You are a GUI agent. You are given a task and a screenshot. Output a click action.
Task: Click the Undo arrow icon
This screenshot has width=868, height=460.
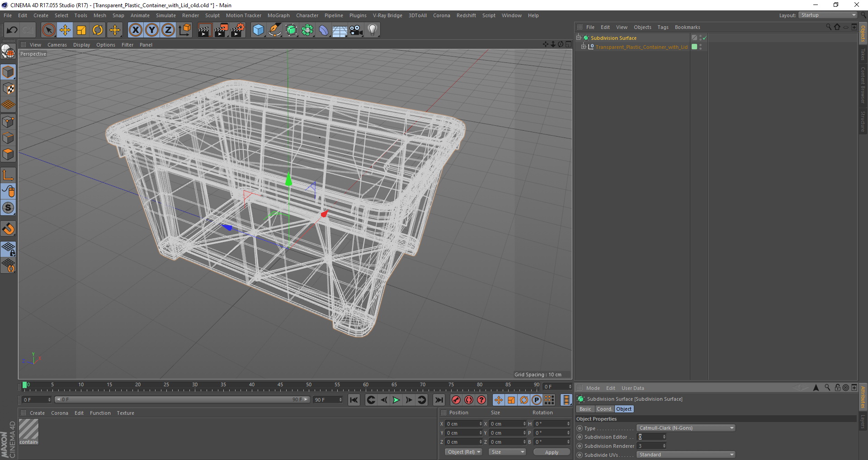12,30
